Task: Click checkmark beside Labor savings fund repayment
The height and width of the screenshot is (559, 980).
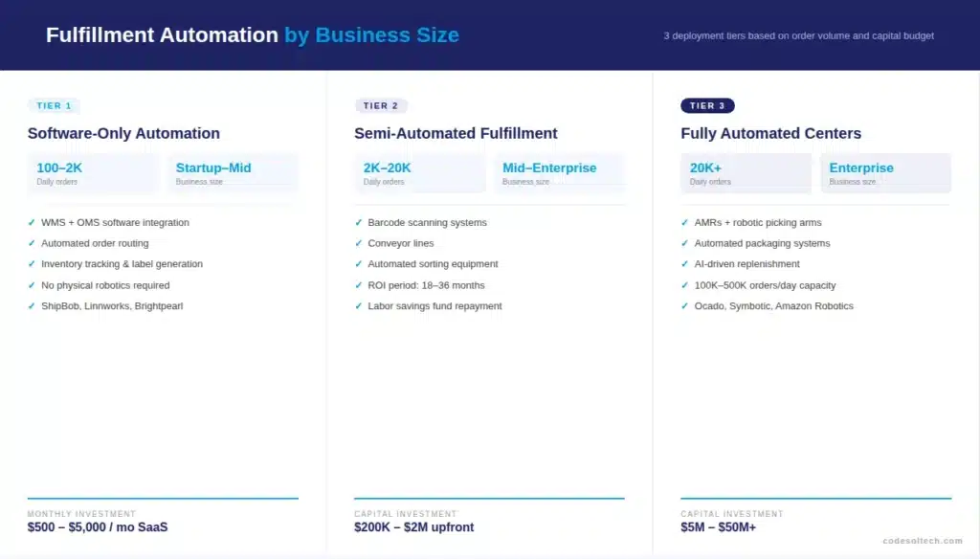Action: click(358, 305)
